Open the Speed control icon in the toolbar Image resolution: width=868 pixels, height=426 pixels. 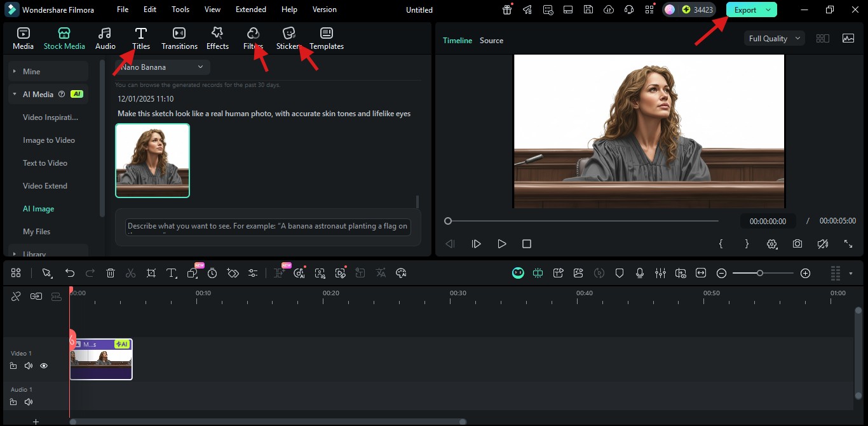coord(212,273)
